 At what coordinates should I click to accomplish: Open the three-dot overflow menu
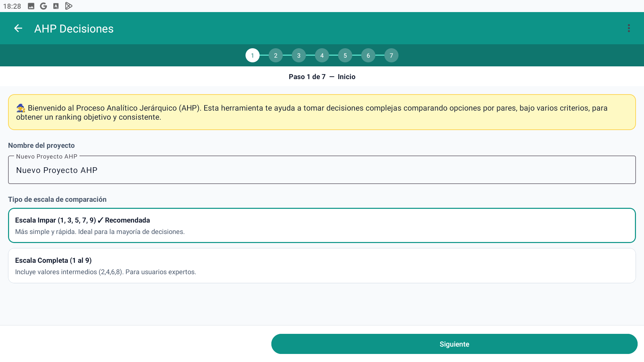point(629,28)
